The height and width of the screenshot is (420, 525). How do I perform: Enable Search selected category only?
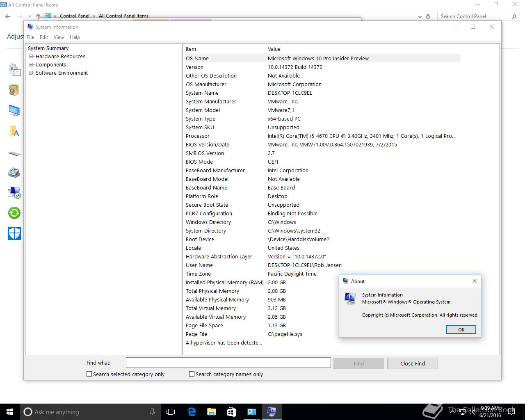(89, 374)
